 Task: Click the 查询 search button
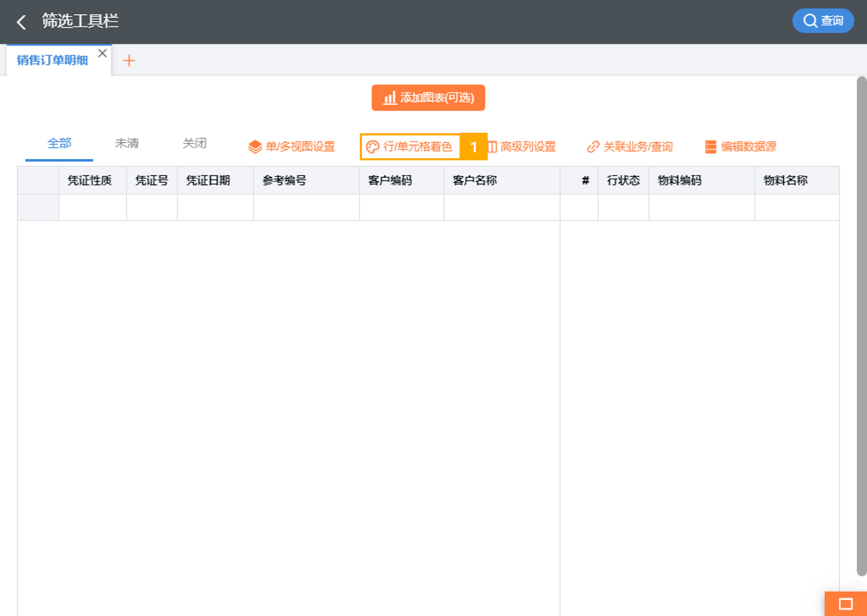click(823, 21)
